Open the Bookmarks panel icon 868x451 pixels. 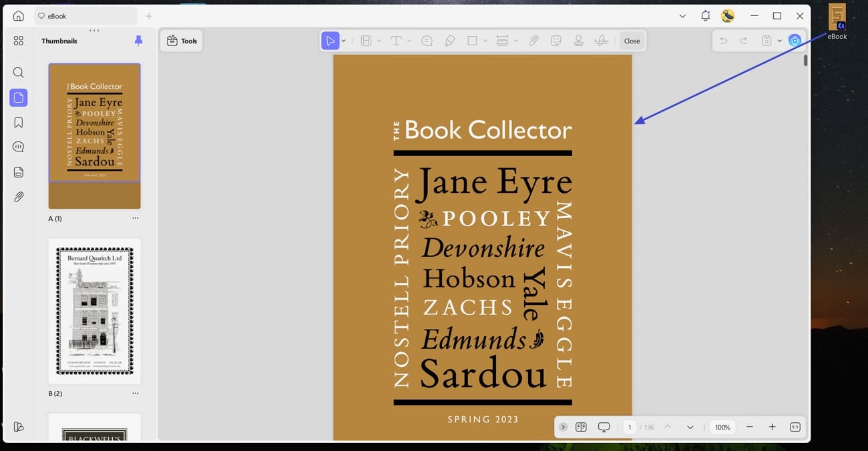coord(19,122)
